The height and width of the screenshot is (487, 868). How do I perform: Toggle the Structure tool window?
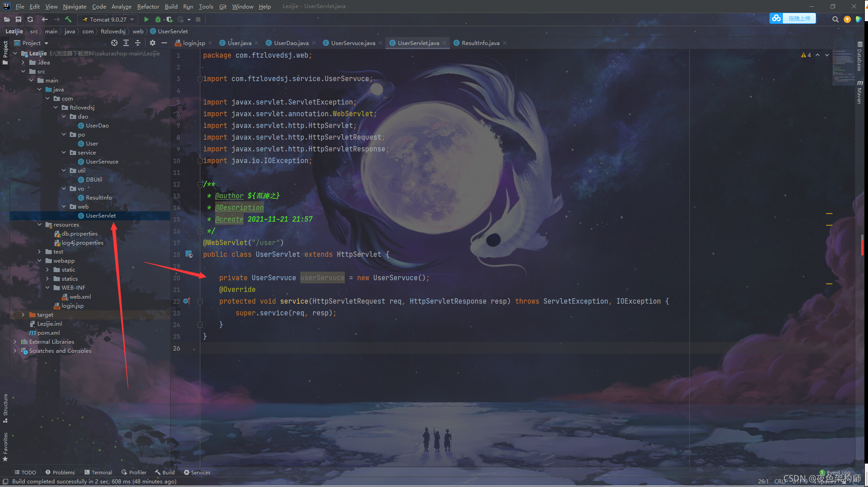coord(5,408)
